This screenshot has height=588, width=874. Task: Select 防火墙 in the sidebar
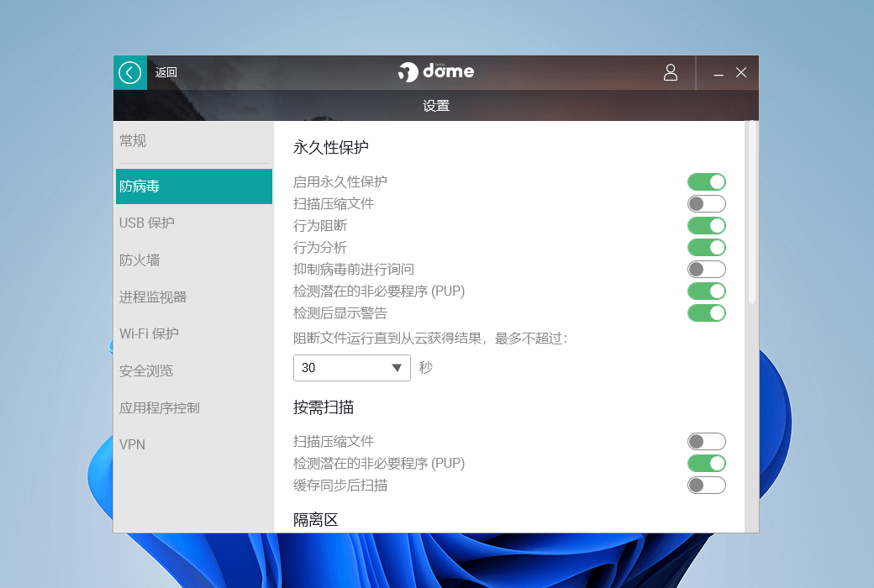point(140,260)
